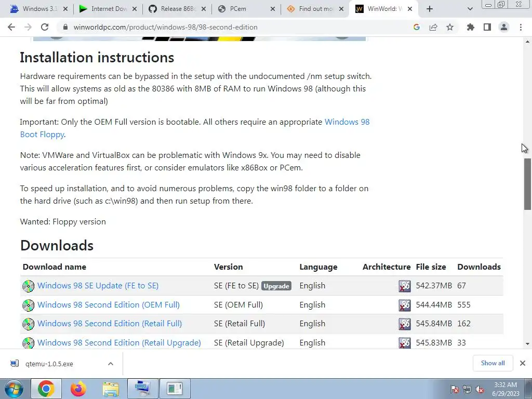Viewport: 532px width, 399px height.
Task: Click x86 architecture icon in 545.83MB row
Action: tap(404, 343)
